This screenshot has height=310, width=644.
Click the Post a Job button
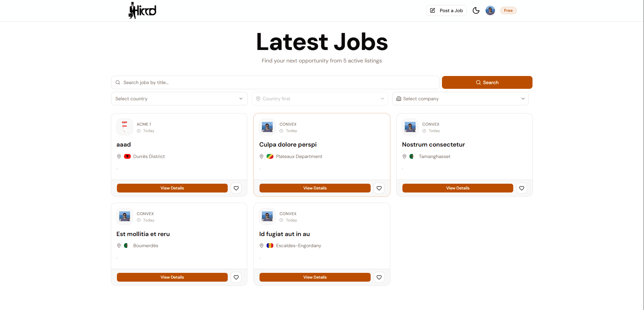coord(446,10)
